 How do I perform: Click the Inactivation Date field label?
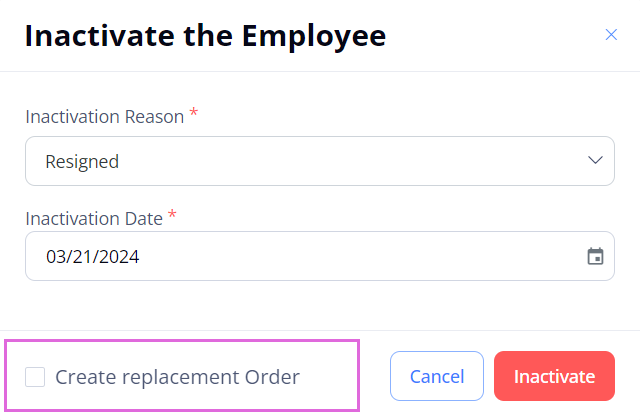point(94,219)
